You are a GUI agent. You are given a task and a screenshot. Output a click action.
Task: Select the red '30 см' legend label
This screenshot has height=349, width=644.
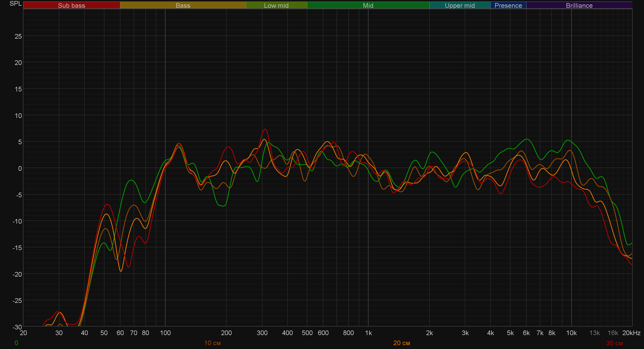614,343
